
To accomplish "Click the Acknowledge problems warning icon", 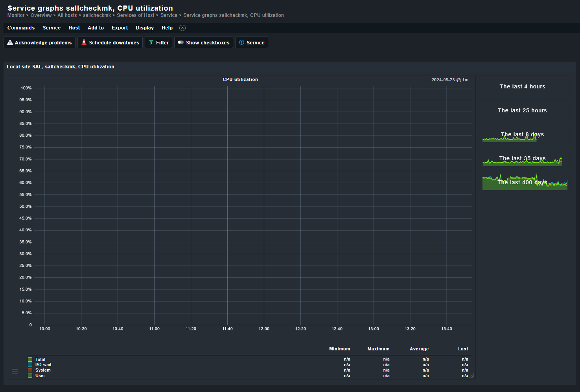I will [x=10, y=42].
